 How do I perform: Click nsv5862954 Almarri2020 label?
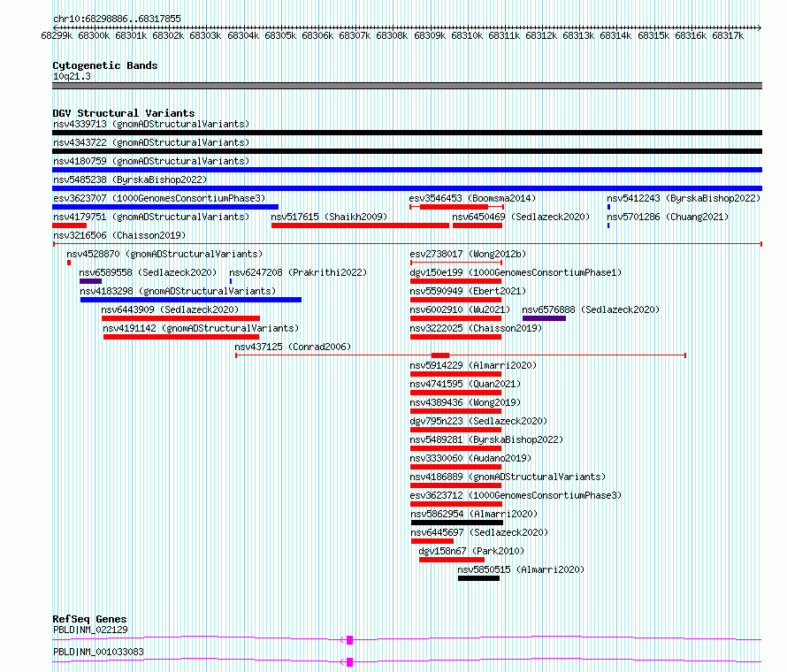(x=474, y=514)
